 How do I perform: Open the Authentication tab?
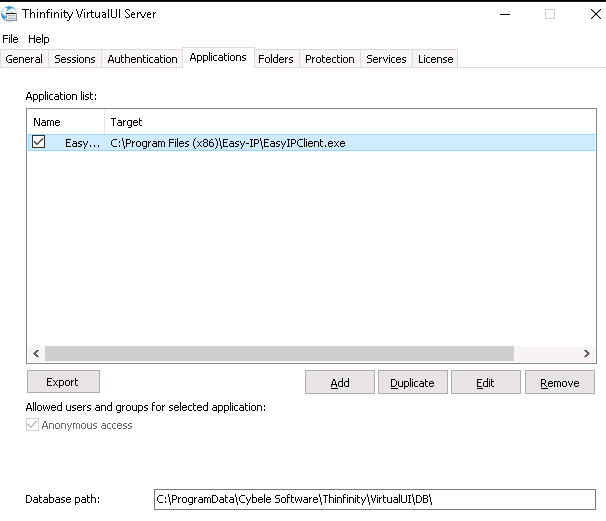142,59
